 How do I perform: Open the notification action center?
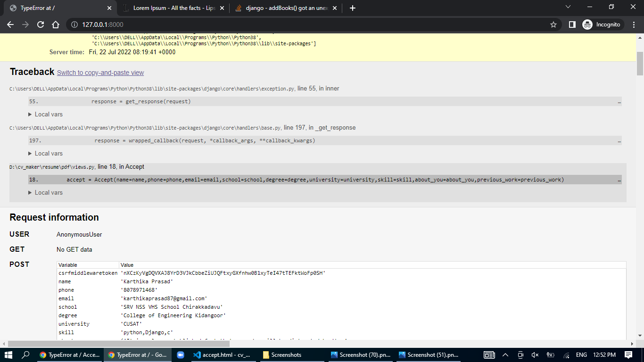pos(628,355)
